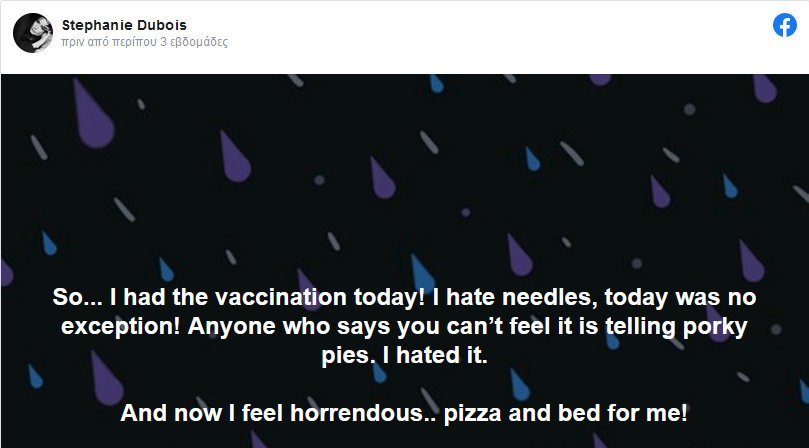Viewport: 809px width, 448px height.
Task: Click the sentence "And now I feel horrendous.. pizza and bed for me!"
Action: click(404, 413)
